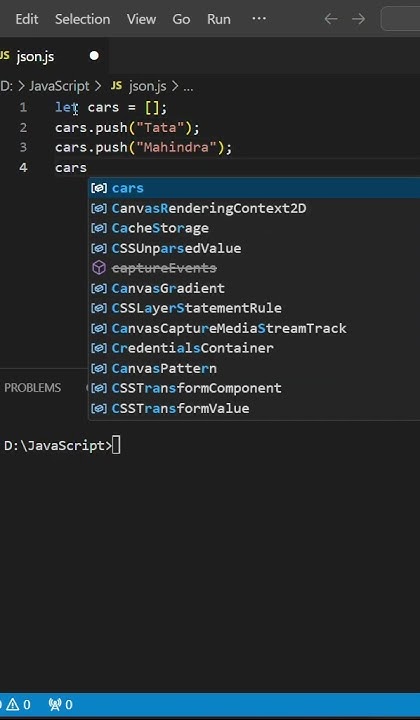Click the ports broadcast icon in status bar
The width and height of the screenshot is (420, 720).
[x=55, y=704]
